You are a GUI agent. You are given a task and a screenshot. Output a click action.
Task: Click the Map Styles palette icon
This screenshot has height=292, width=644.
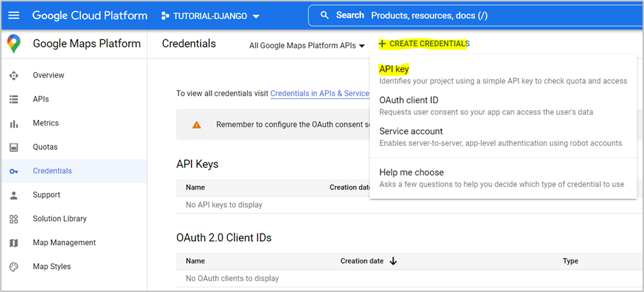(14, 266)
